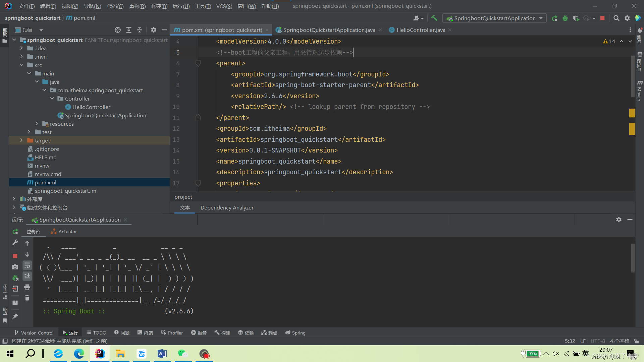The width and height of the screenshot is (644, 362).
Task: Open the Dependency Analyzer tab
Action: [x=227, y=207]
